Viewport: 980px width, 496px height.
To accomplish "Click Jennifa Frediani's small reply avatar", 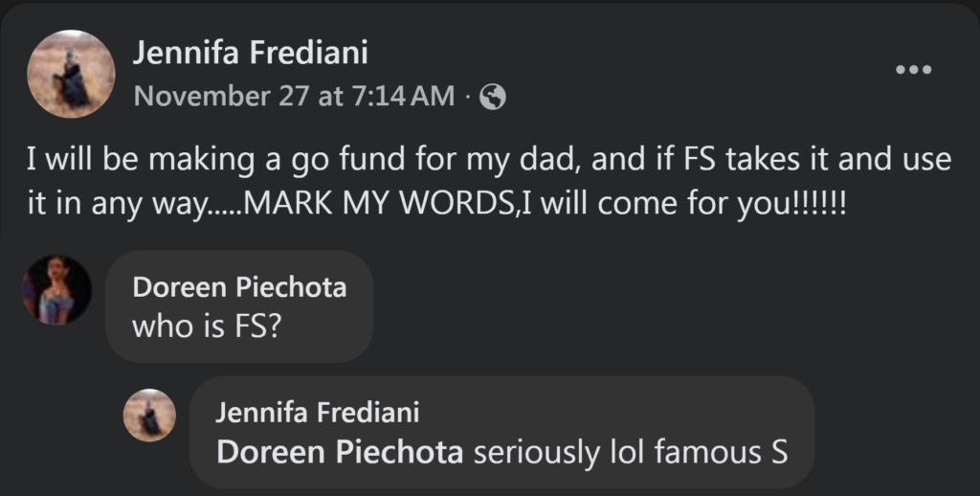I will pyautogui.click(x=150, y=416).
